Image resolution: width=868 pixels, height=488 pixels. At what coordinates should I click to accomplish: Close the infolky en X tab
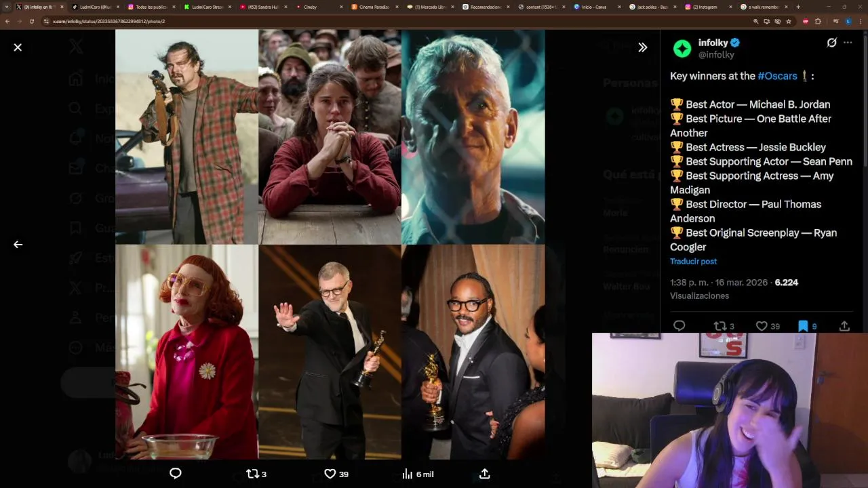[62, 7]
